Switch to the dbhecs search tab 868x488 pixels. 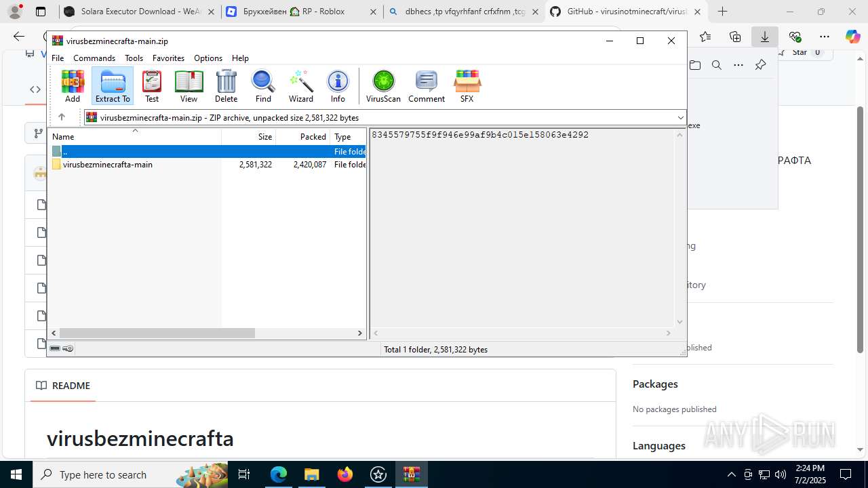[x=464, y=12]
